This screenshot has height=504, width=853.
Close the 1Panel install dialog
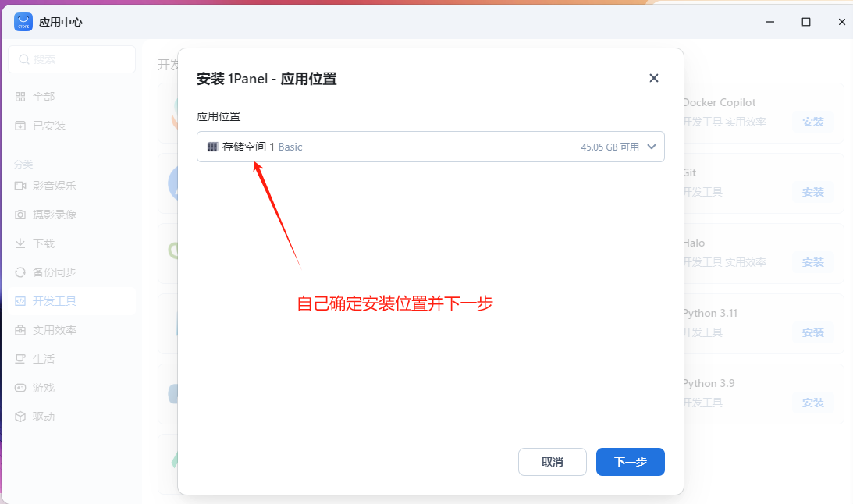(x=654, y=78)
